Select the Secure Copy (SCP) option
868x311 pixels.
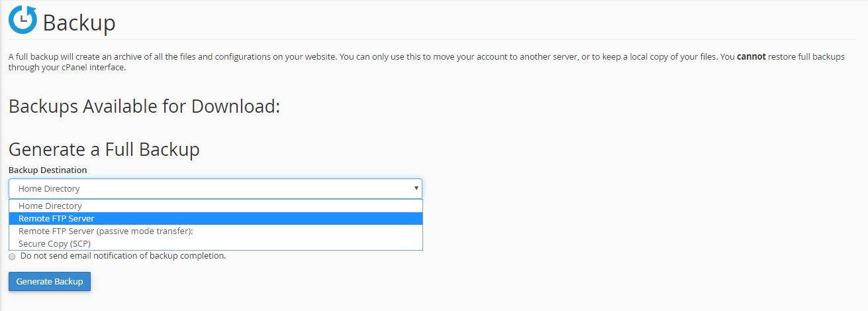[x=54, y=243]
